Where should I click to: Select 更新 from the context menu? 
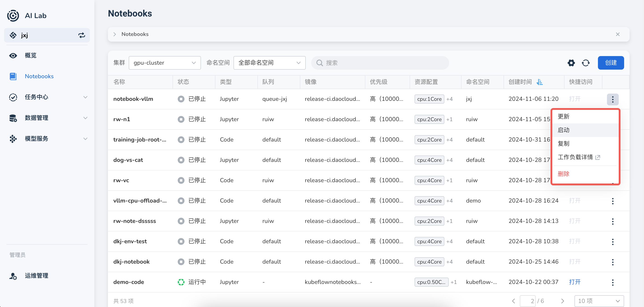585,117
